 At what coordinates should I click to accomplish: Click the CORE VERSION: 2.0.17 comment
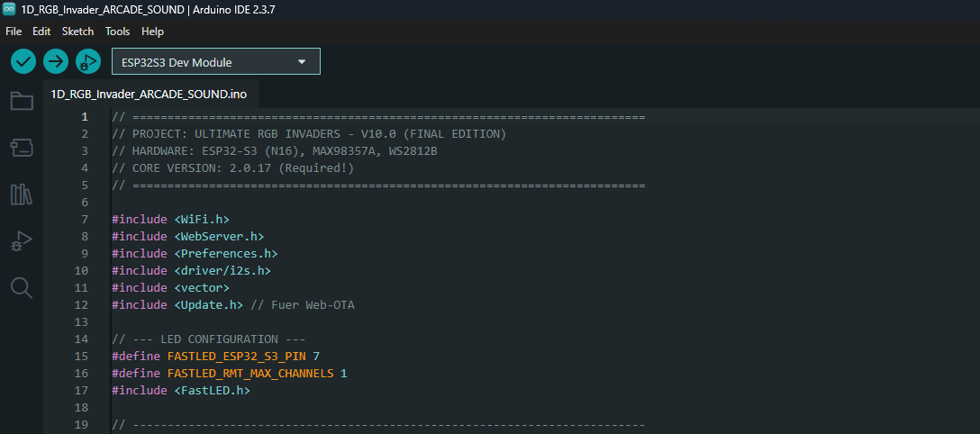click(x=233, y=168)
